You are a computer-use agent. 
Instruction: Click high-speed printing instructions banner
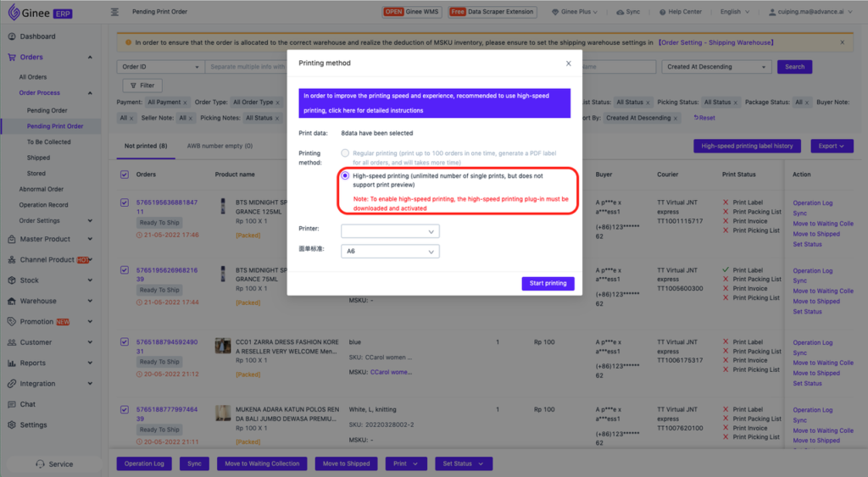pos(434,103)
